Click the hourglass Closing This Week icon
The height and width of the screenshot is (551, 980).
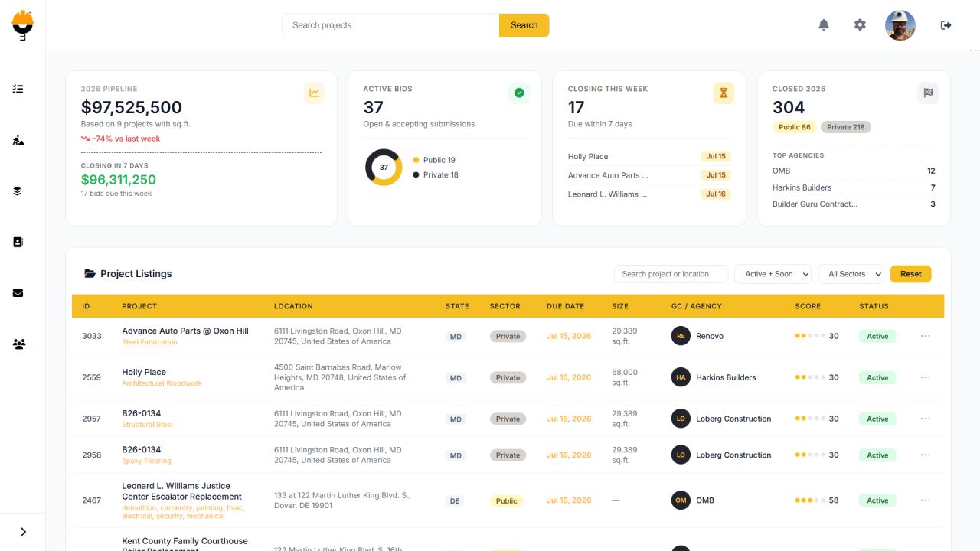[724, 93]
